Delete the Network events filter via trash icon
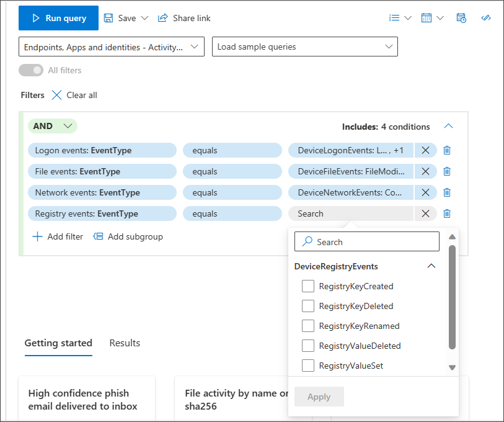This screenshot has width=504, height=422. [x=447, y=192]
